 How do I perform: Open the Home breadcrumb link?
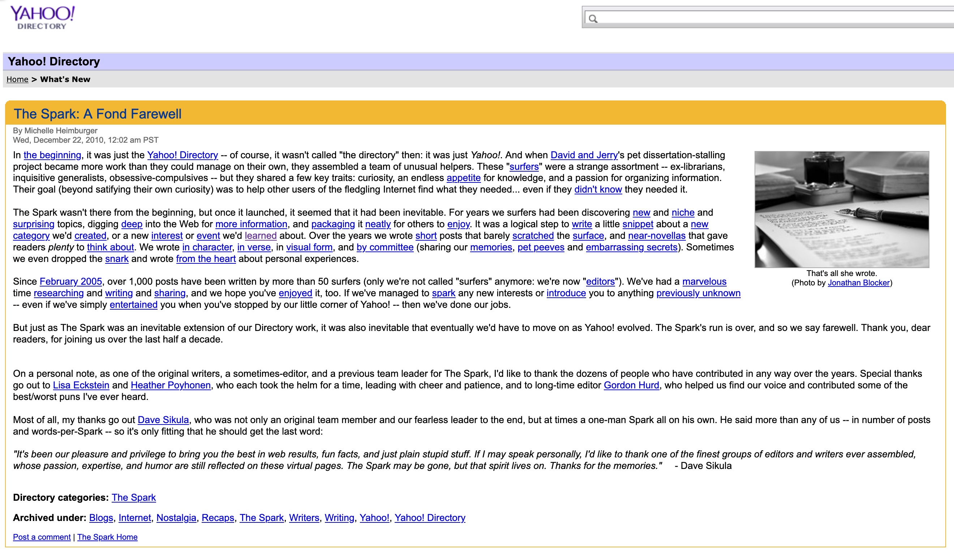(17, 79)
